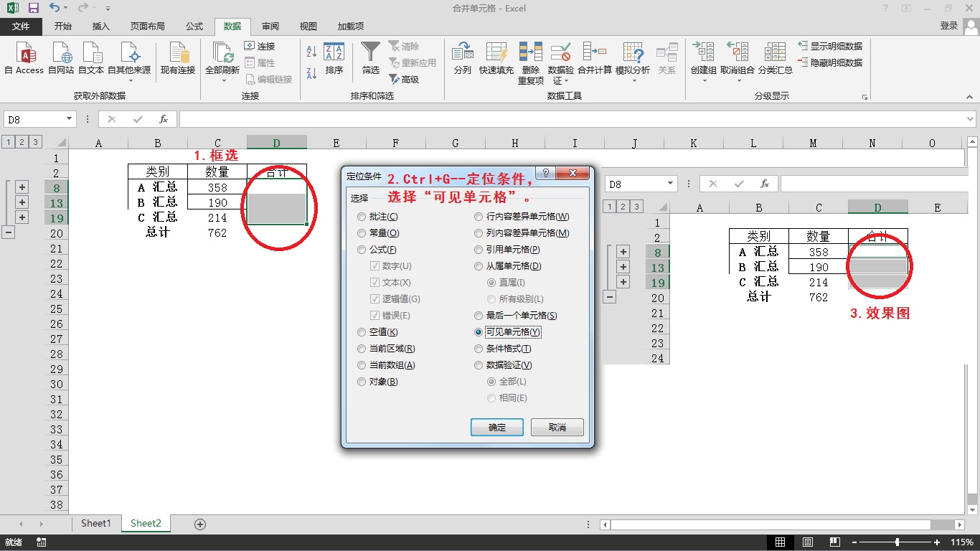The width and height of the screenshot is (980, 551).
Task: Expand the outline group at row 8
Action: [22, 187]
